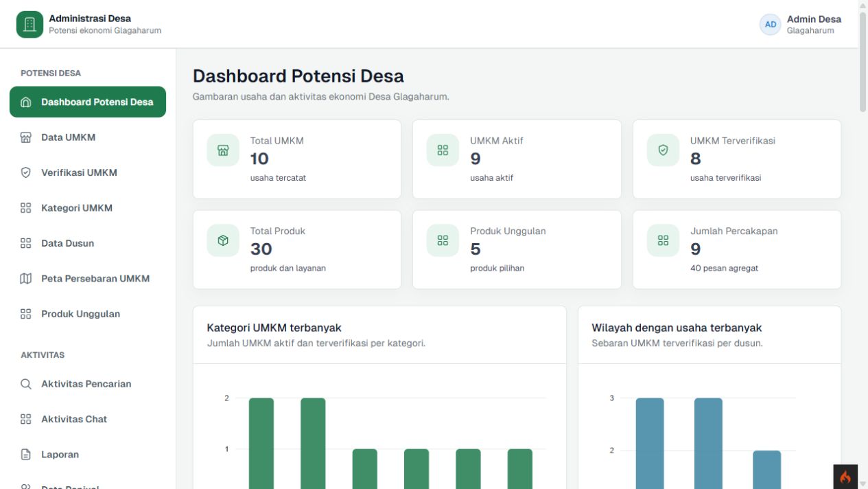Click the document icon beside Laporan
868x489 pixels.
click(x=26, y=455)
